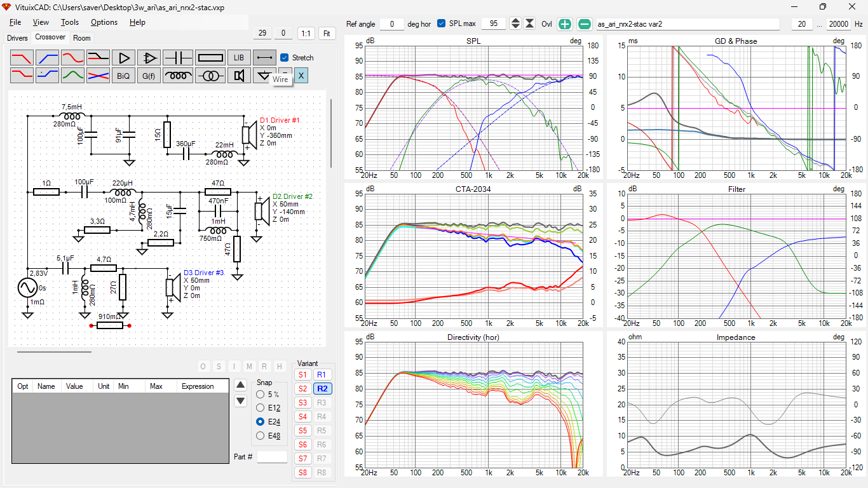Open the LIB component library
This screenshot has width=868, height=488.
(239, 57)
